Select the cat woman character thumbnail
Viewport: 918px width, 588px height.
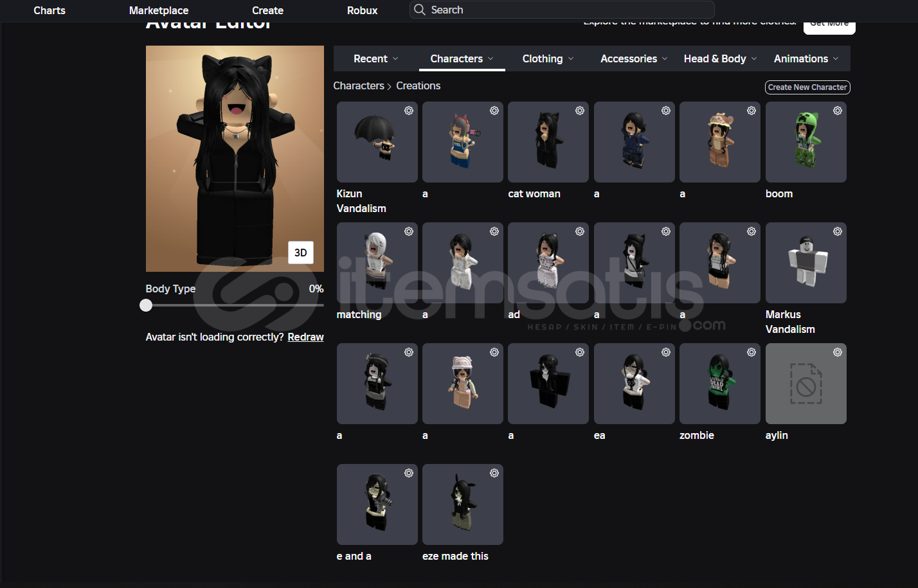[548, 142]
